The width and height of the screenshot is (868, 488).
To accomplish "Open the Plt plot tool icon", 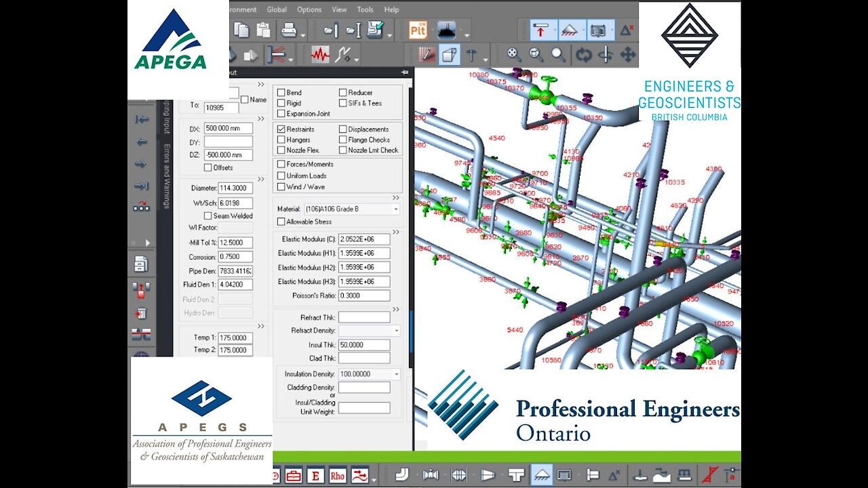I will click(x=418, y=30).
